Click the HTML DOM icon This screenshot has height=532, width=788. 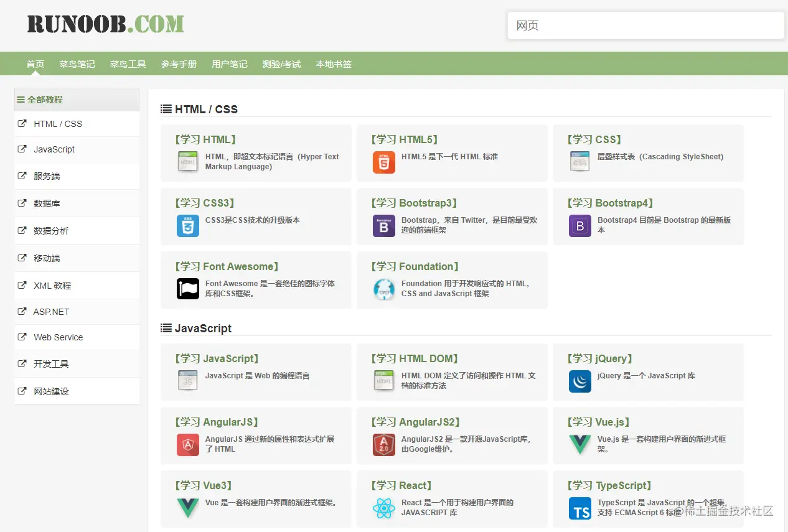(x=384, y=381)
